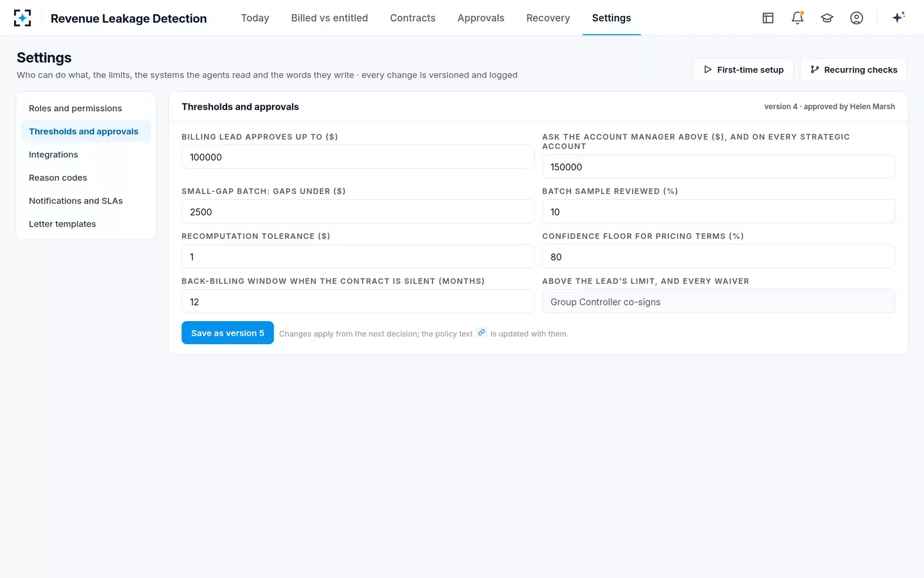Open the graduation cap learning icon

point(827,18)
